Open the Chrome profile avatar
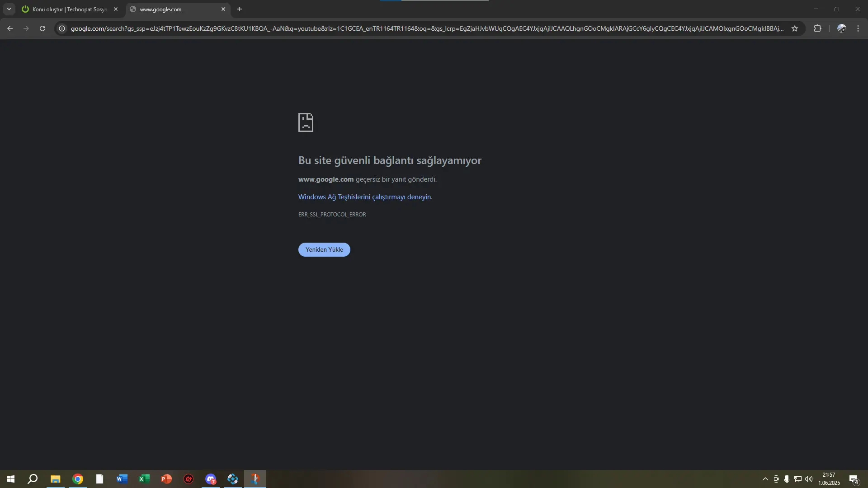Image resolution: width=868 pixels, height=488 pixels. click(x=842, y=28)
